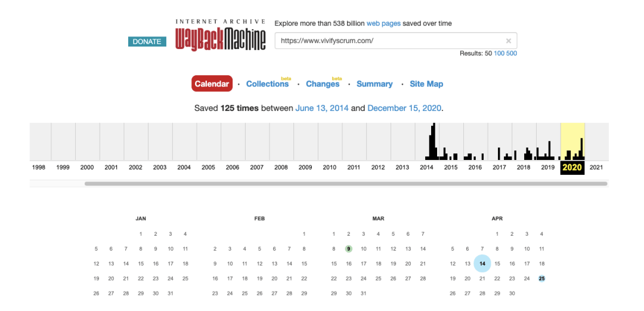The height and width of the screenshot is (311, 644).
Task: Select highlighted year 2020 in timeline
Action: point(572,167)
